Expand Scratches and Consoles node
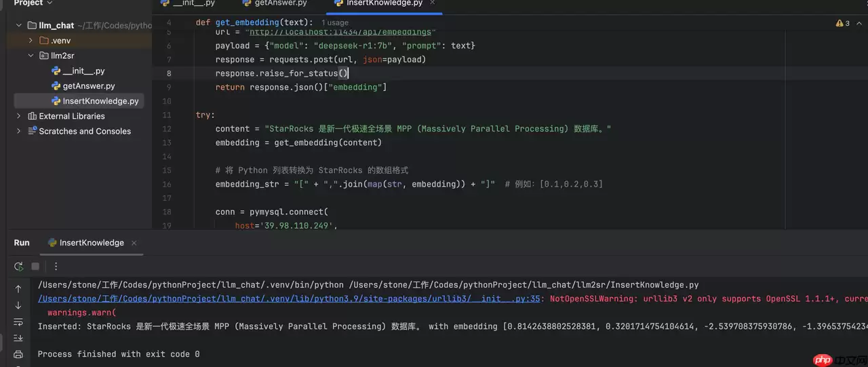 click(18, 131)
